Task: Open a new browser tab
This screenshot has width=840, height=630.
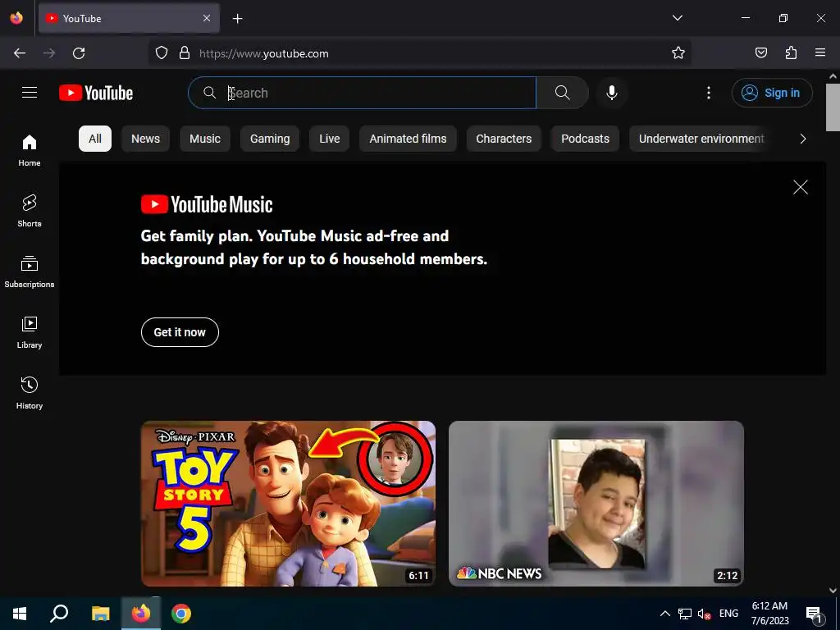Action: coord(237,19)
